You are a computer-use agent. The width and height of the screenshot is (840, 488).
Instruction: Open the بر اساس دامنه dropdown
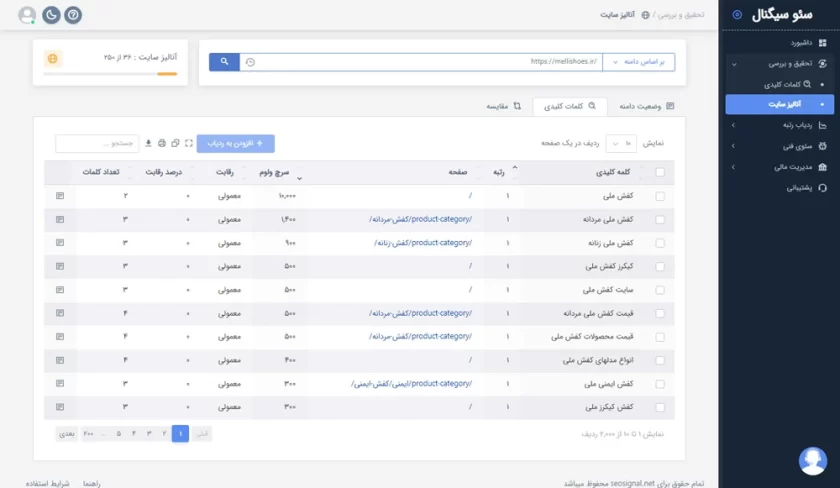[x=639, y=62]
